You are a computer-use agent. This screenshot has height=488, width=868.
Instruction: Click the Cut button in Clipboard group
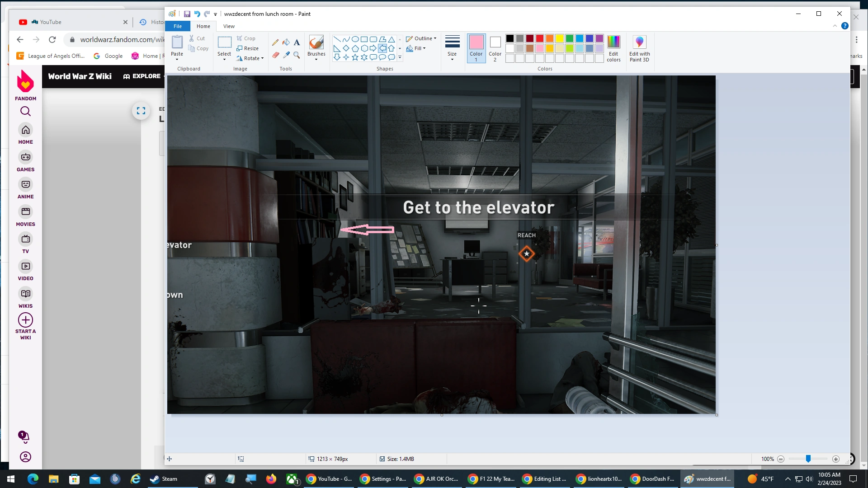pyautogui.click(x=197, y=38)
